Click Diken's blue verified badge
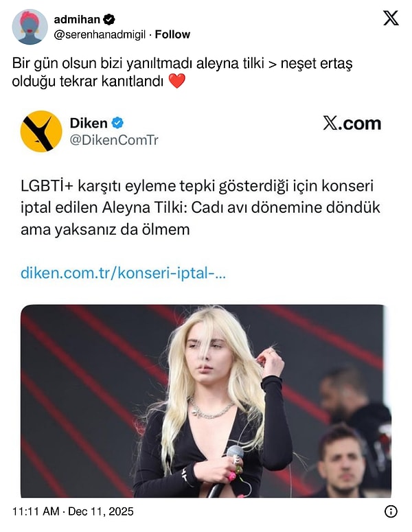 pos(117,123)
